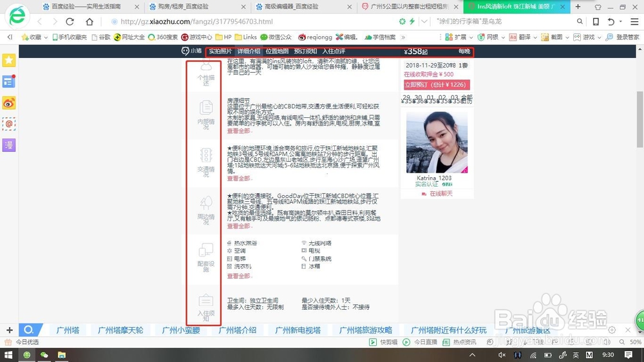Switch to 购房/租房_百度经验 tab
This screenshot has height=362, width=644.
pyautogui.click(x=198, y=6)
